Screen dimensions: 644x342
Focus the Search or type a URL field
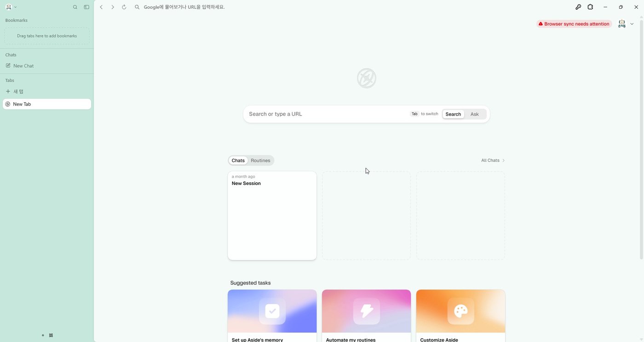328,114
